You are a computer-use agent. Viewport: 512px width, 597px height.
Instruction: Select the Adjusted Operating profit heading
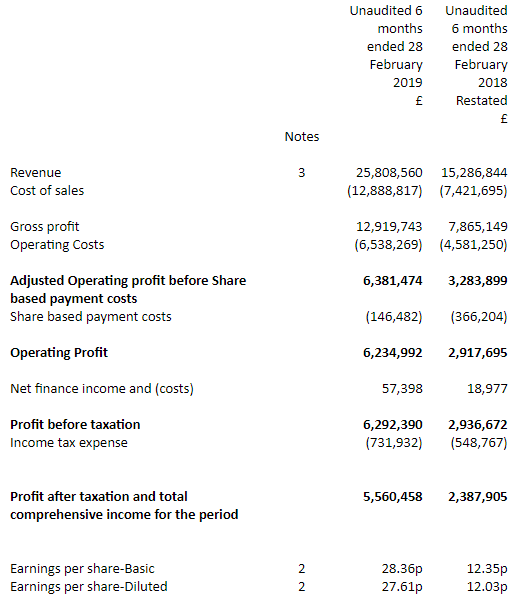pyautogui.click(x=128, y=290)
